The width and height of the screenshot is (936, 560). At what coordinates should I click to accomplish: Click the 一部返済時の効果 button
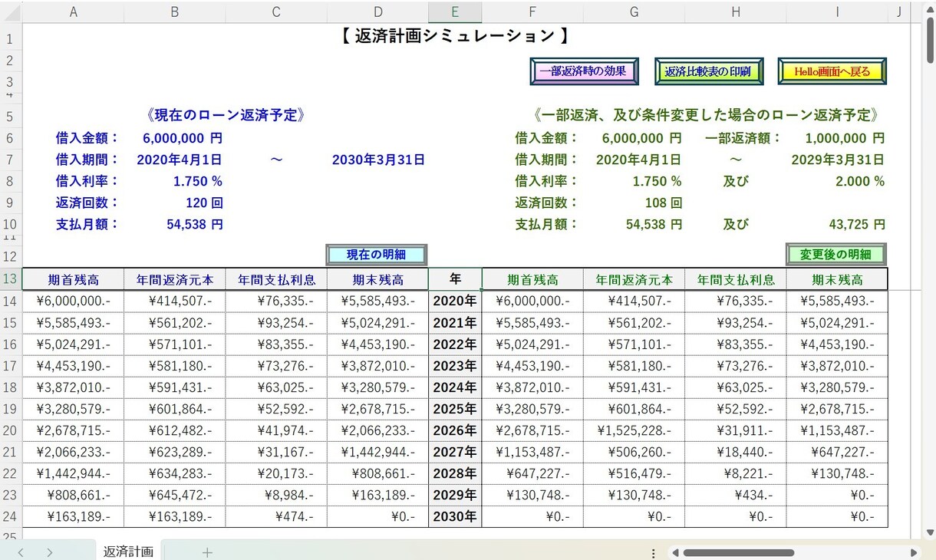click(584, 71)
